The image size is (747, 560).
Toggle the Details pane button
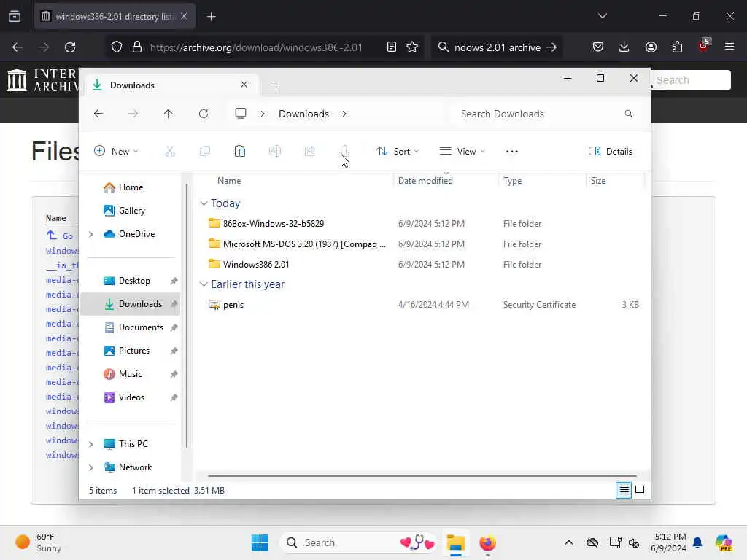(x=611, y=152)
